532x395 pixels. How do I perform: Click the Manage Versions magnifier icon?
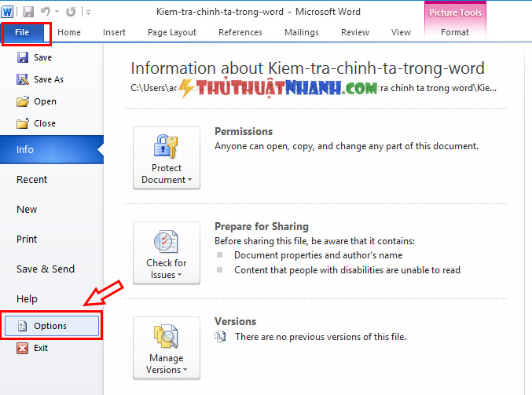(x=166, y=336)
